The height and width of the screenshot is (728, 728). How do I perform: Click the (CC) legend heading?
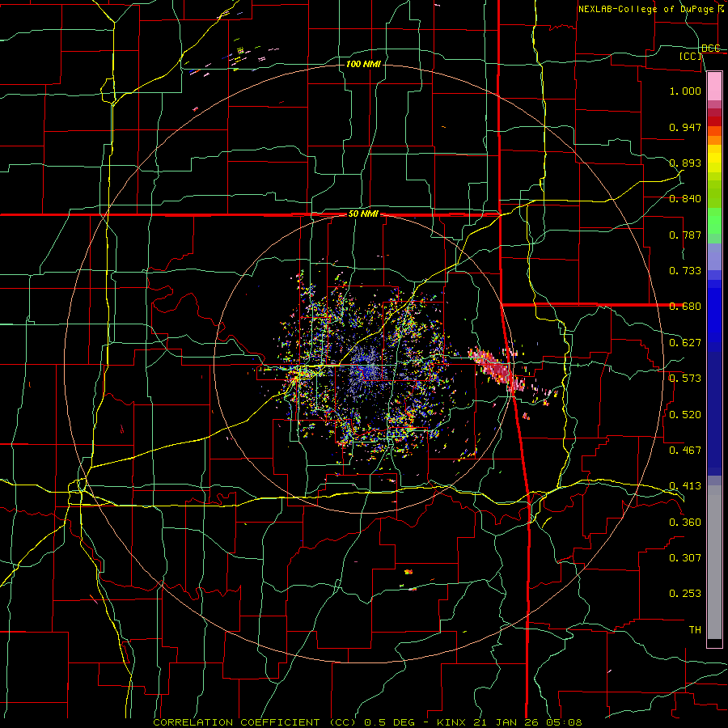[691, 56]
